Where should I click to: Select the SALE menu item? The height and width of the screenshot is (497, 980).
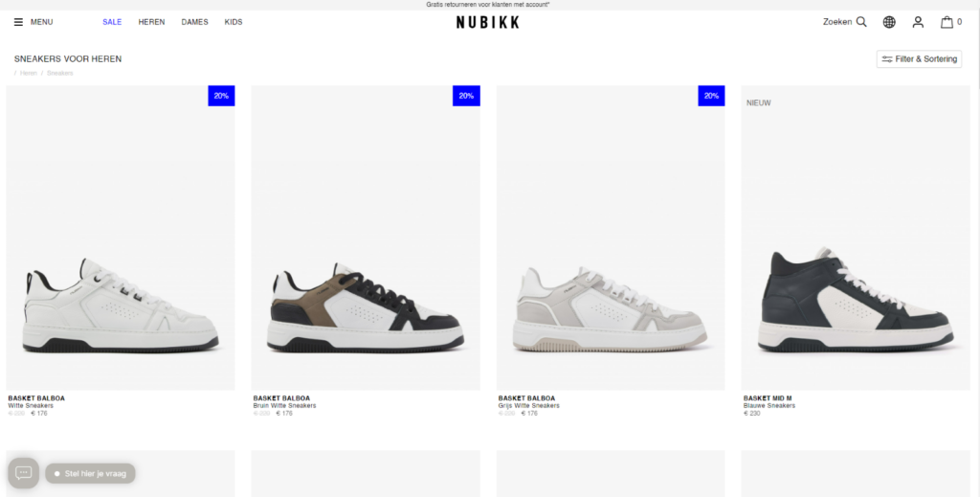pos(112,22)
